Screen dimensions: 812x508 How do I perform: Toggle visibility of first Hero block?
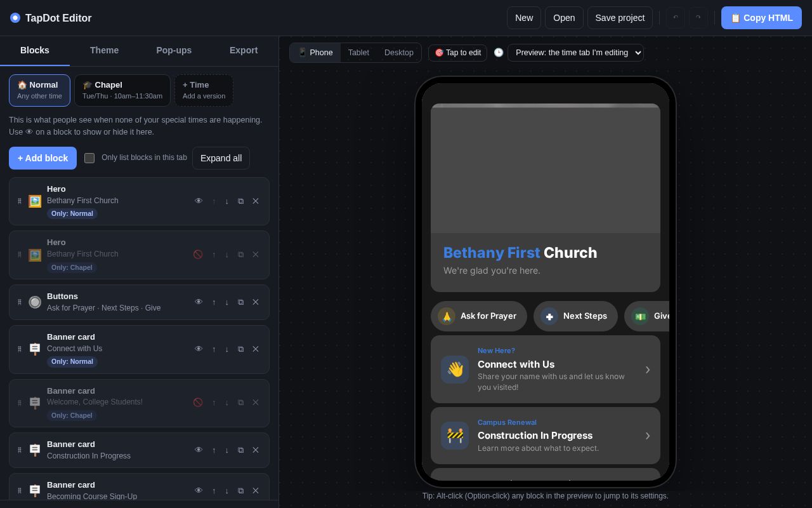tap(199, 201)
